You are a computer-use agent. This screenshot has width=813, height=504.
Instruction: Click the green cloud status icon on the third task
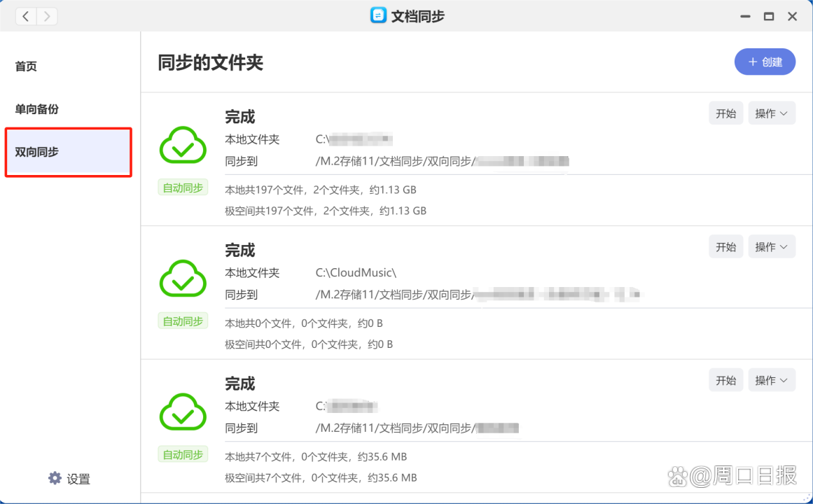pyautogui.click(x=182, y=412)
